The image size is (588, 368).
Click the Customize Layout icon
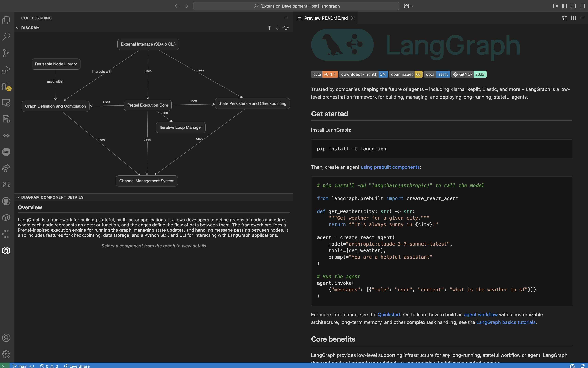[x=555, y=6]
